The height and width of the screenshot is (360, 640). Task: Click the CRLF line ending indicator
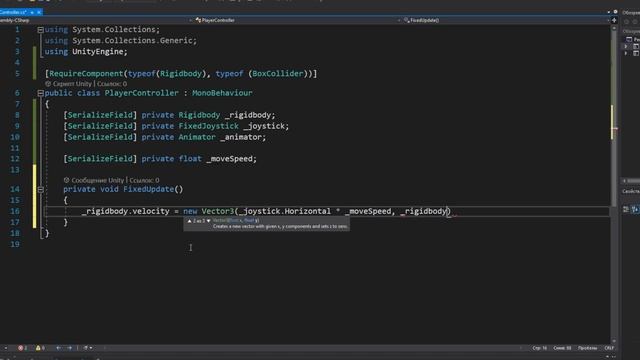point(609,348)
